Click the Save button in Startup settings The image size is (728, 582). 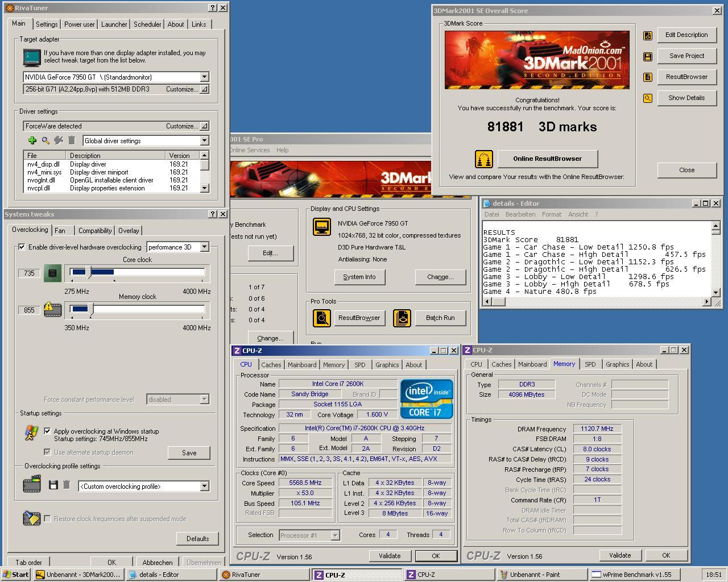[189, 453]
